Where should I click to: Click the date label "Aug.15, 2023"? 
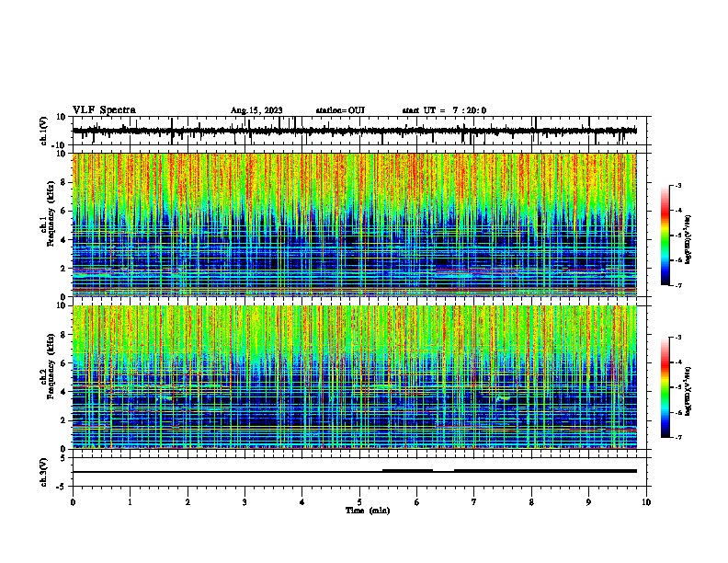[x=256, y=110]
